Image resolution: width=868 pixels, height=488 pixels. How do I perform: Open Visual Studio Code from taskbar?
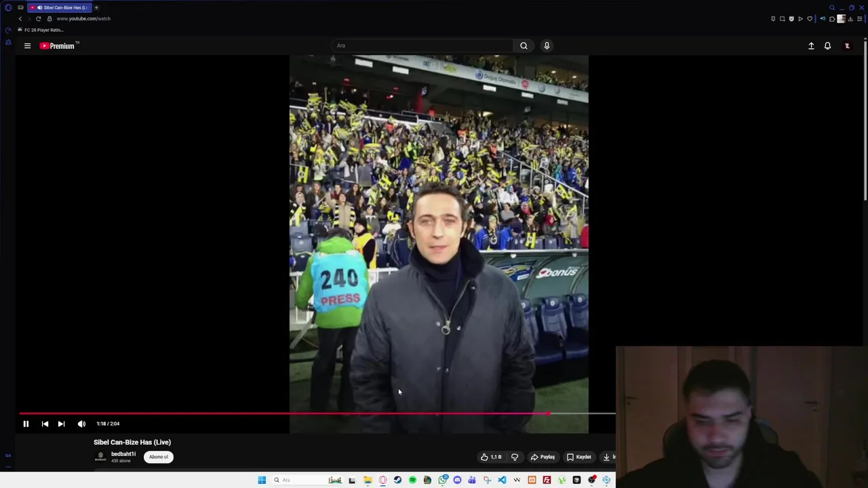[x=502, y=480]
